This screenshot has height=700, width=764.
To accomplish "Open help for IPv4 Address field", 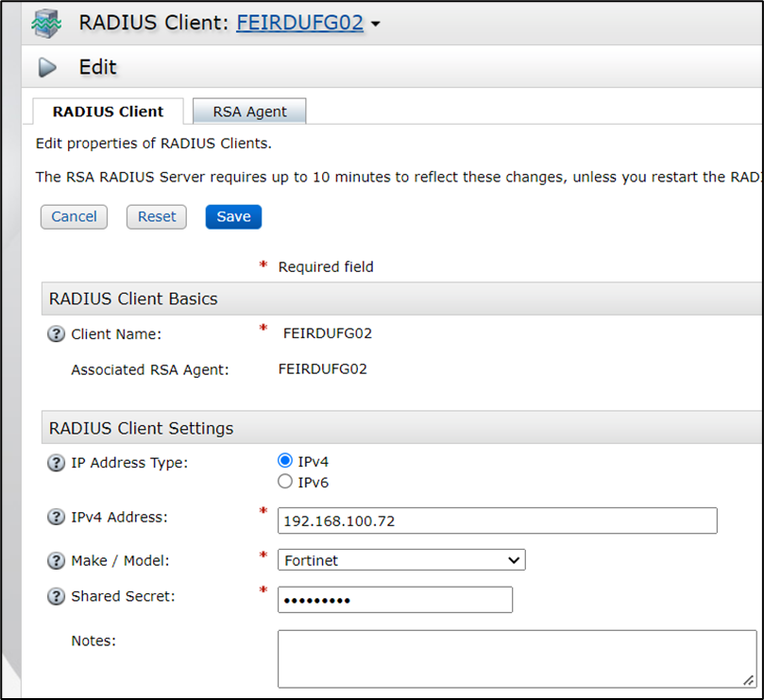I will [56, 517].
